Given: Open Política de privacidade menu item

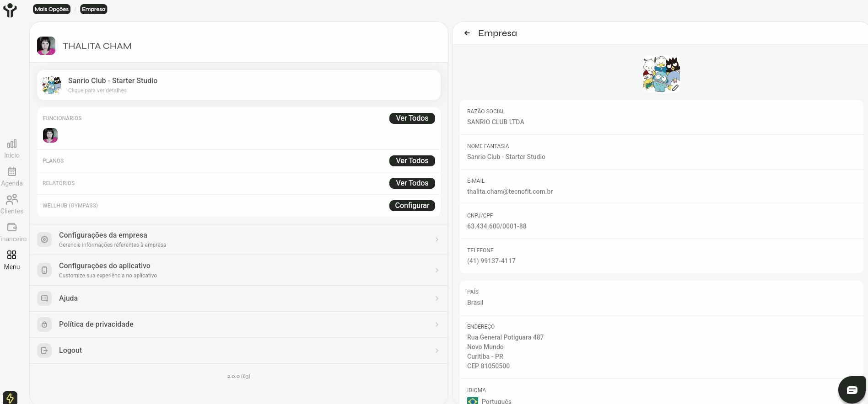Looking at the screenshot, I should pos(239,324).
